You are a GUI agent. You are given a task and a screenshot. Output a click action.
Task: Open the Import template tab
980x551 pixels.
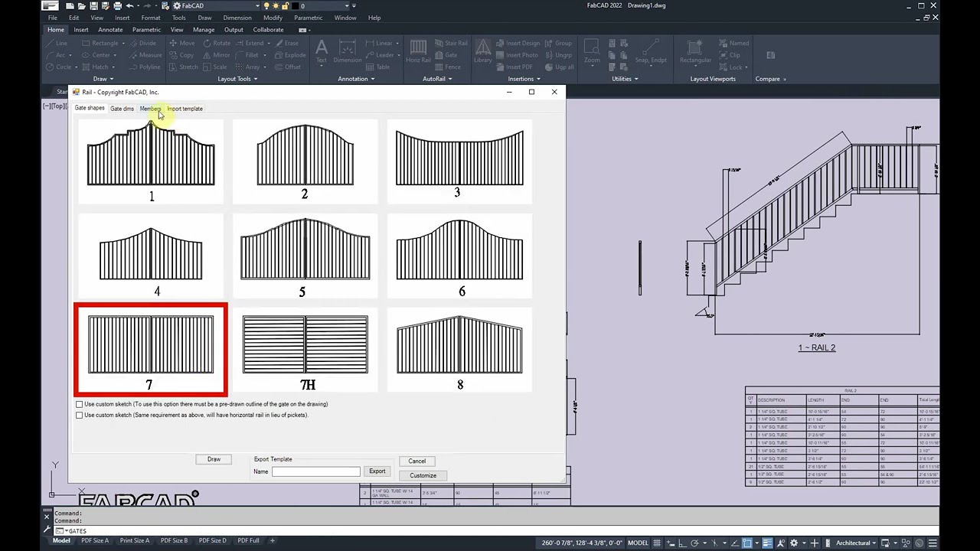click(185, 109)
